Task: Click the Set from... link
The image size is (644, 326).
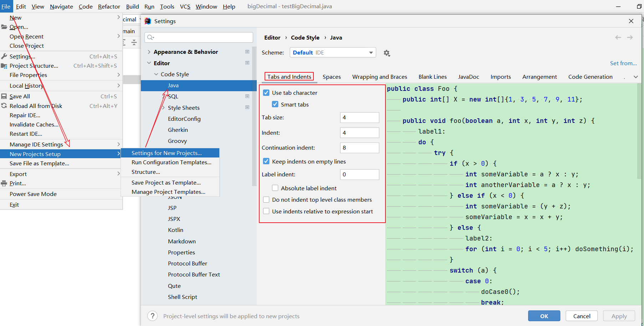Action: pyautogui.click(x=623, y=63)
